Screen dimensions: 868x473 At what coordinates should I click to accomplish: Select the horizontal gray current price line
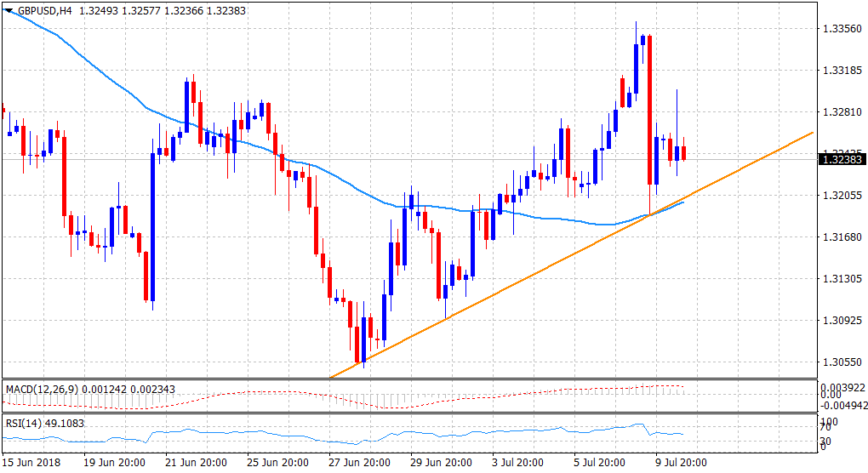click(425, 159)
